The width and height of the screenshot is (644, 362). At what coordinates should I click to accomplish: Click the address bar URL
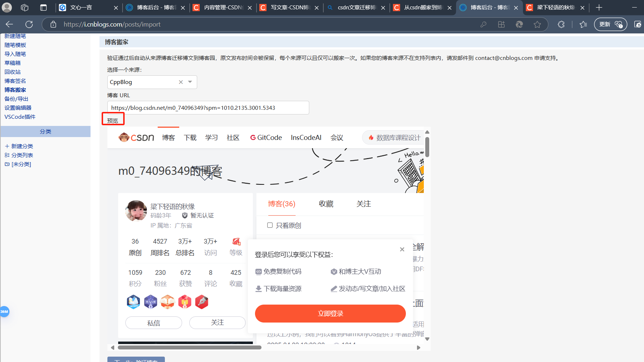pos(112,24)
